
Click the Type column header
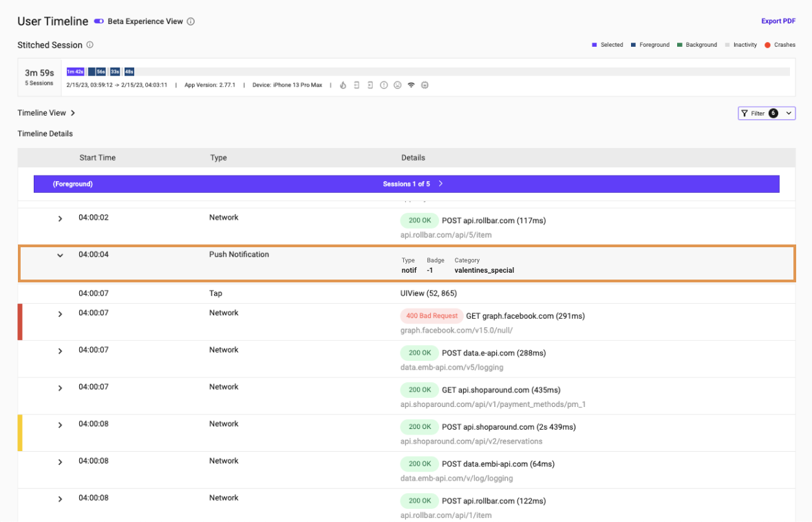click(218, 158)
